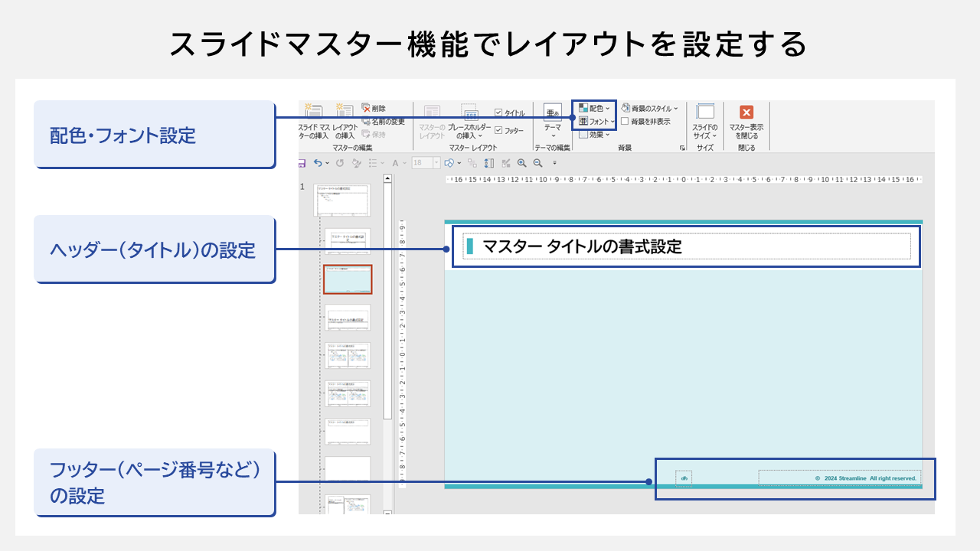Toggle 背景を非表示 checkbox
Viewport: 980px width, 551px height.
tap(625, 121)
